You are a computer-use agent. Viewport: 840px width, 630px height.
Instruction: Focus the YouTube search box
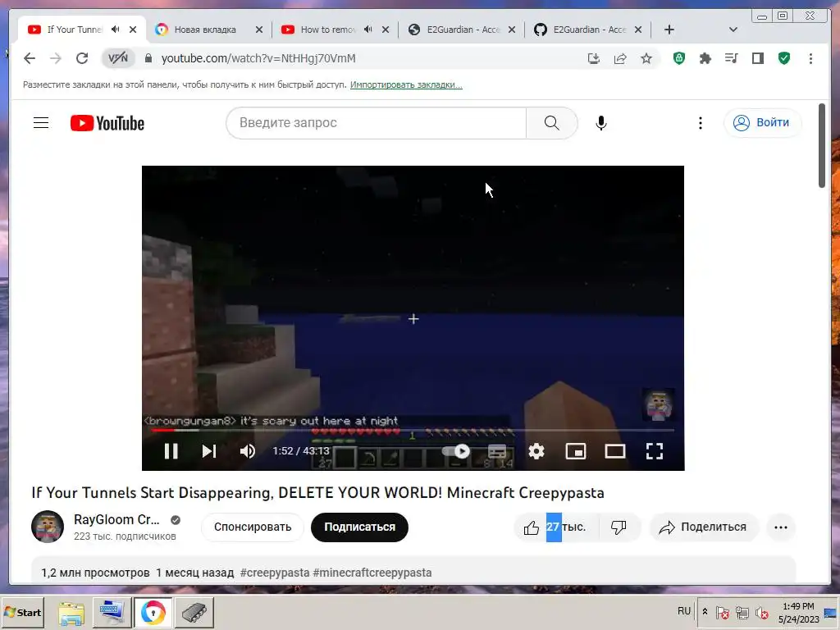tap(376, 123)
